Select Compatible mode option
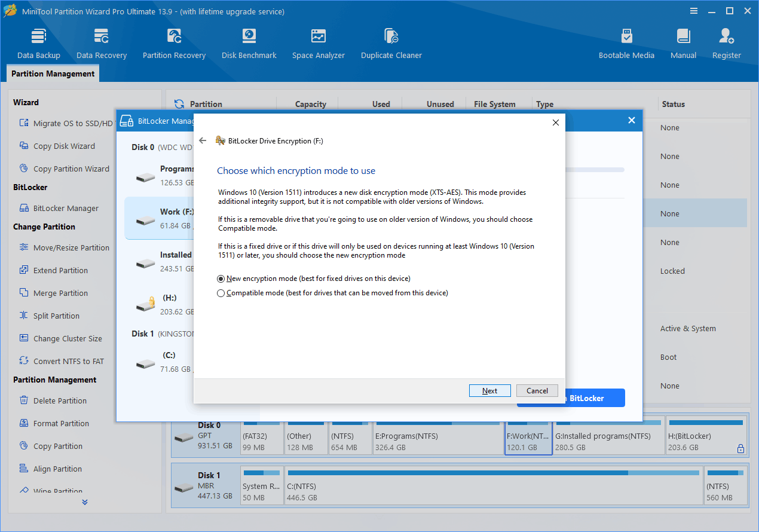 [332, 293]
